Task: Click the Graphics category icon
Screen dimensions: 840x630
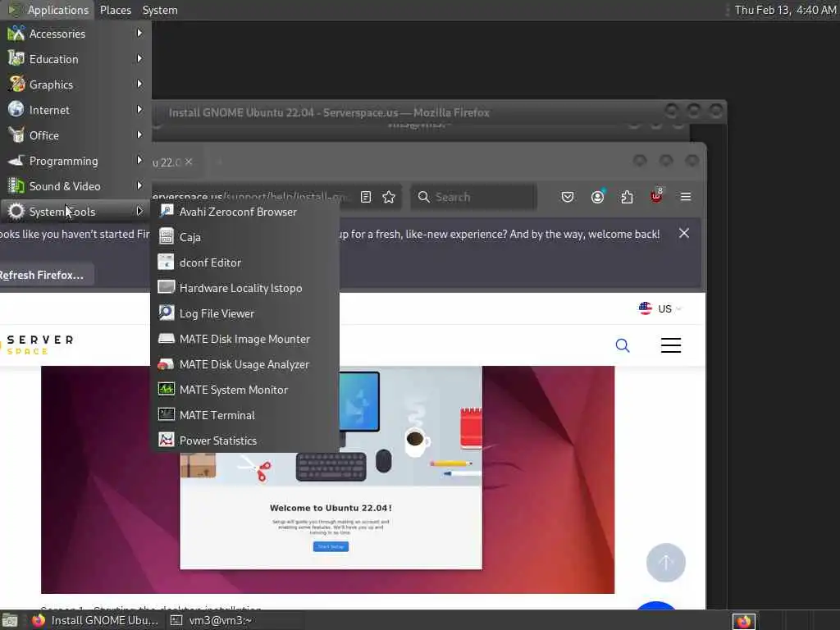Action: tap(16, 84)
